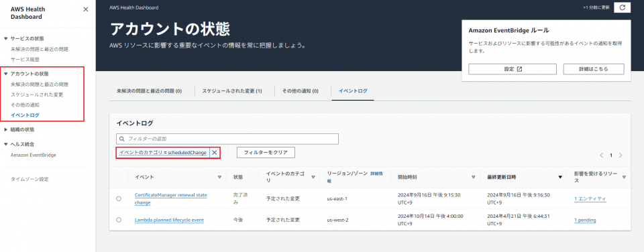
Task: Click the 詳細はこちら button
Action: pos(594,69)
